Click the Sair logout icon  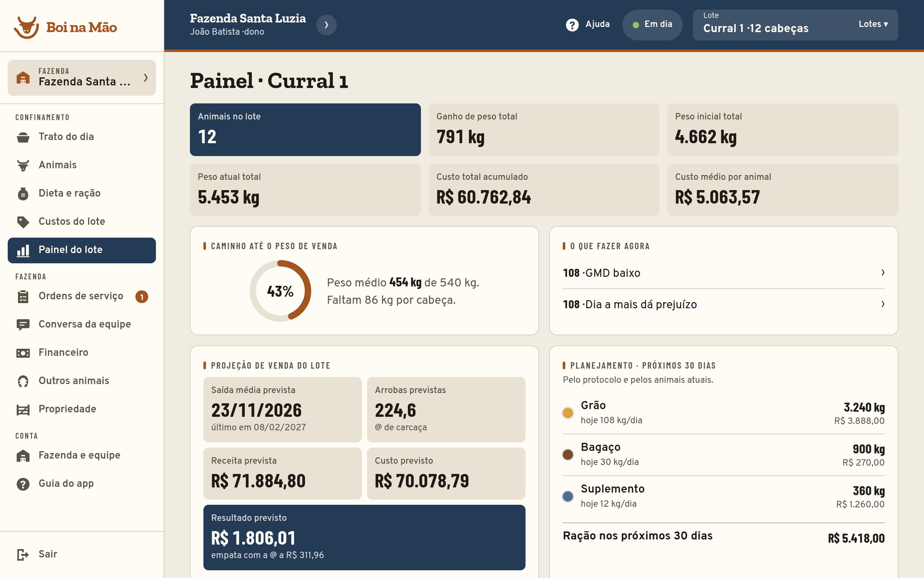point(23,554)
